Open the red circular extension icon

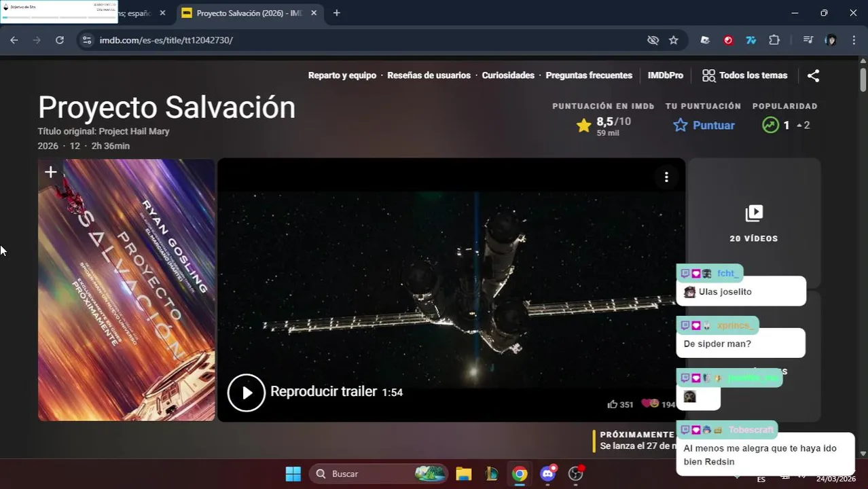(x=728, y=40)
